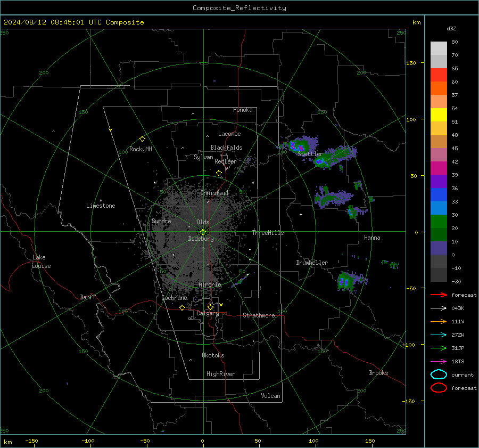Click the Innisfail city label
The width and height of the screenshot is (479, 448).
215,193
